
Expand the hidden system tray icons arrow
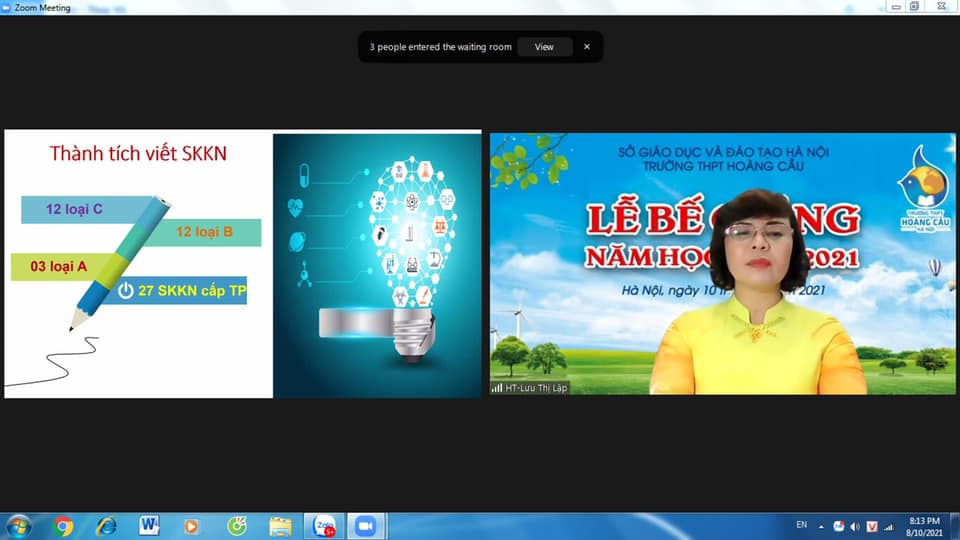click(x=822, y=526)
